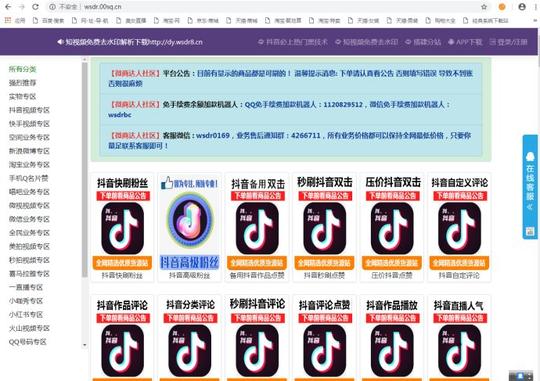Select 唱吧业务专区 category
This screenshot has height=381, width=540.
click(x=29, y=192)
